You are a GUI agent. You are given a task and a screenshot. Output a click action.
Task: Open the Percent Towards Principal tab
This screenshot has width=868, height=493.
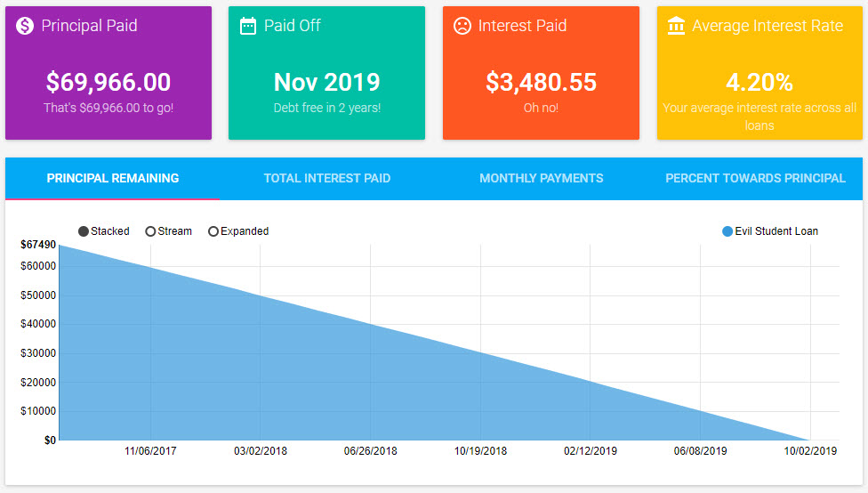point(755,178)
